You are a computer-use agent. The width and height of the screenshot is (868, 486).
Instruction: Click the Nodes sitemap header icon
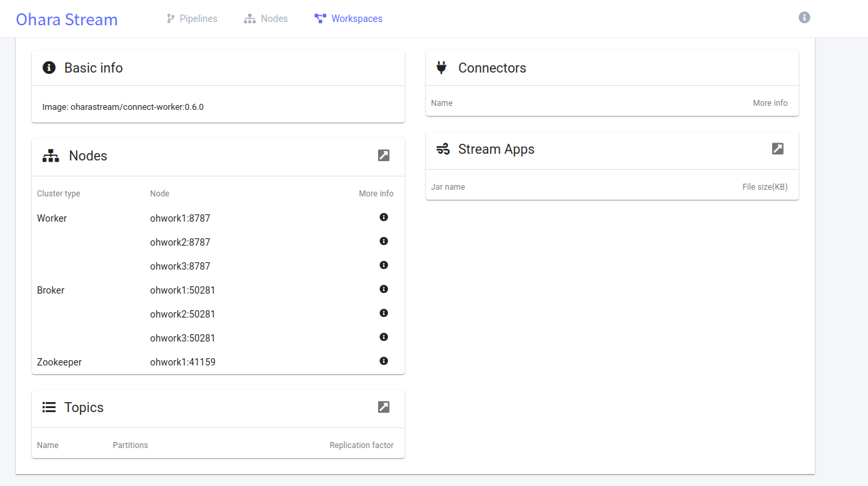(51, 156)
